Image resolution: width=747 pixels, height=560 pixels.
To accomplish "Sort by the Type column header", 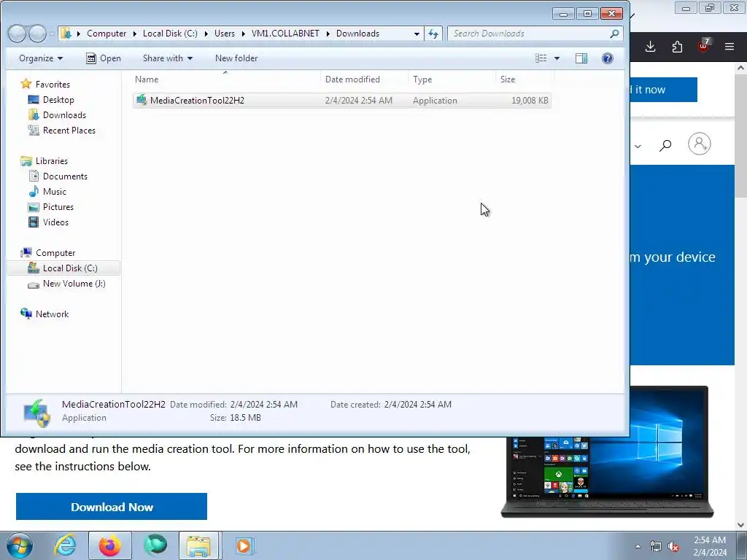I will pos(452,79).
